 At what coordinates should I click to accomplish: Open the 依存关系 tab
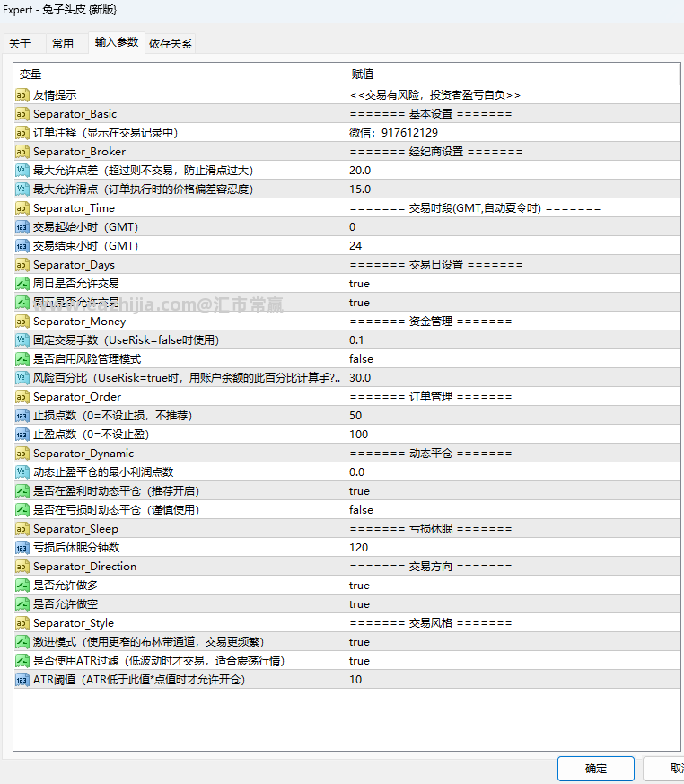pyautogui.click(x=171, y=44)
